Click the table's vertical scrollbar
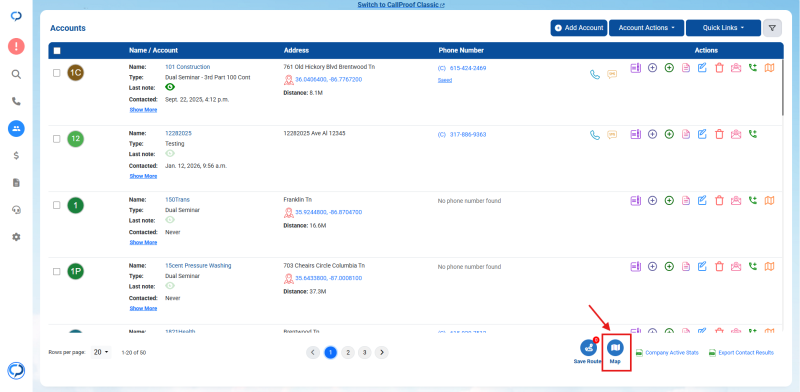The width and height of the screenshot is (800, 392). coord(782,87)
